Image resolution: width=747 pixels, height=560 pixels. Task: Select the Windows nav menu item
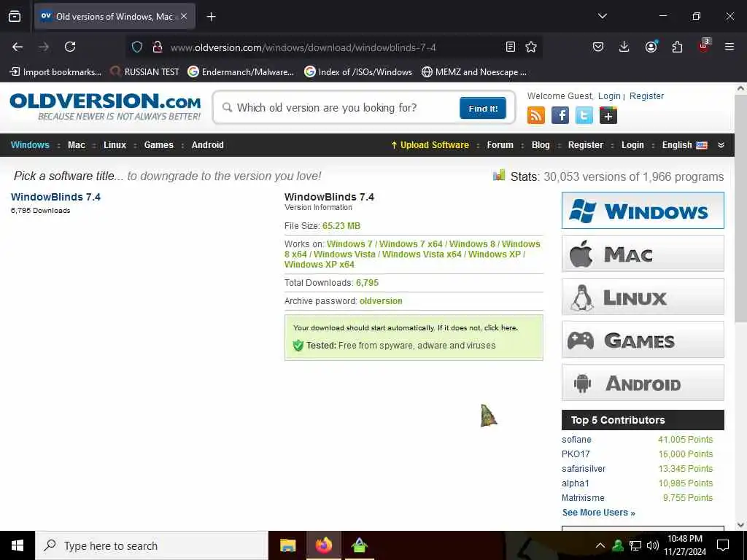click(x=30, y=145)
